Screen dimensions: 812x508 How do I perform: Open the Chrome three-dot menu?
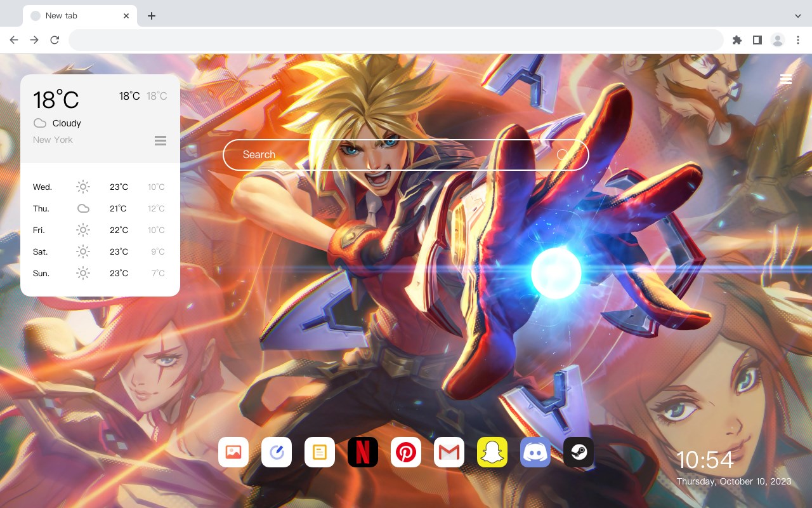click(798, 40)
